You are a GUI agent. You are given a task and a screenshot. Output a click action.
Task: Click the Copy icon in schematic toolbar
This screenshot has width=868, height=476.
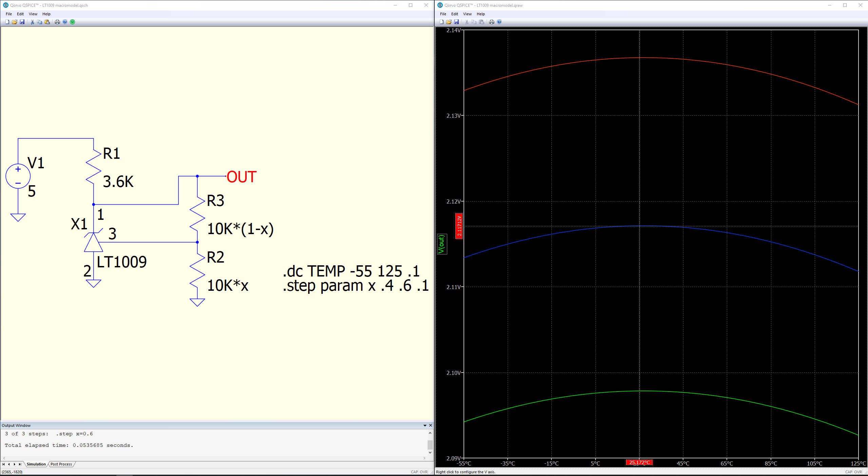[40, 22]
